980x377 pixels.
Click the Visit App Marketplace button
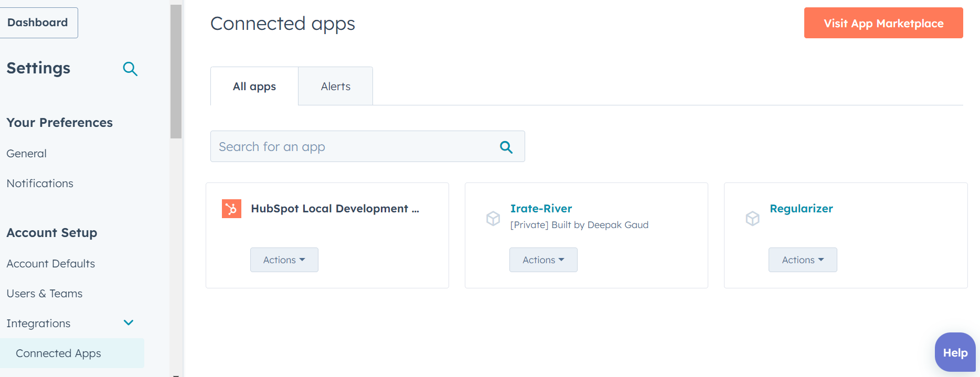[883, 23]
